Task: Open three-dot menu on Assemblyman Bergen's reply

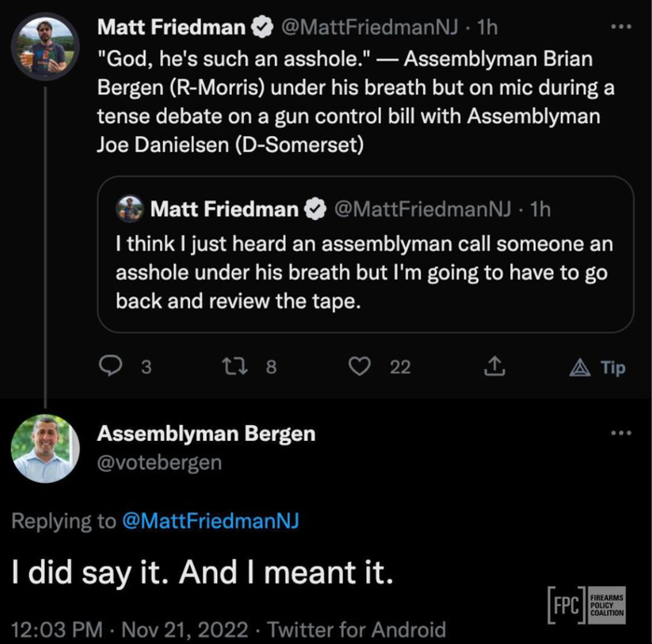Action: tap(620, 433)
